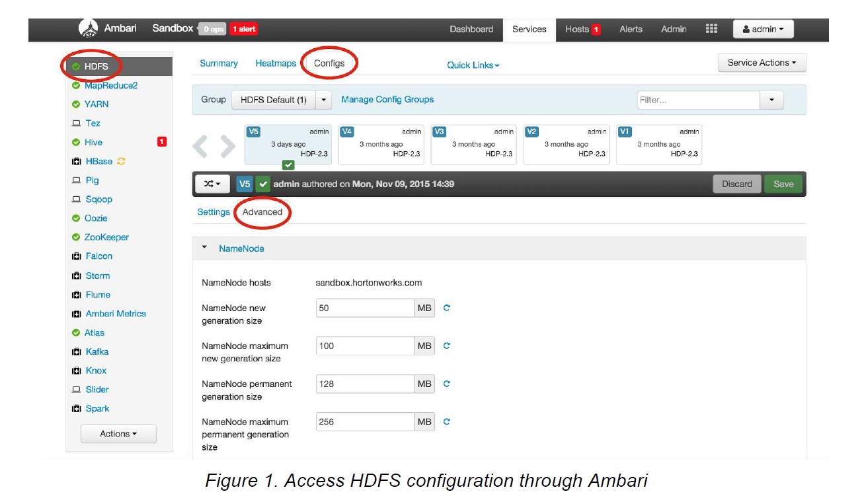Click the HBase maintenance medkit icon
866x504 pixels.
coord(76,162)
